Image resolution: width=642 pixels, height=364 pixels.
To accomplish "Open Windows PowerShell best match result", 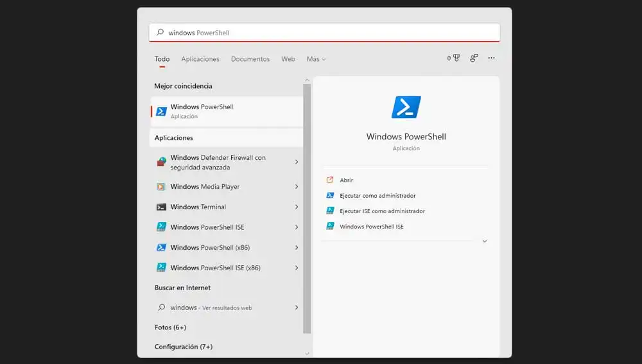I will pyautogui.click(x=227, y=111).
